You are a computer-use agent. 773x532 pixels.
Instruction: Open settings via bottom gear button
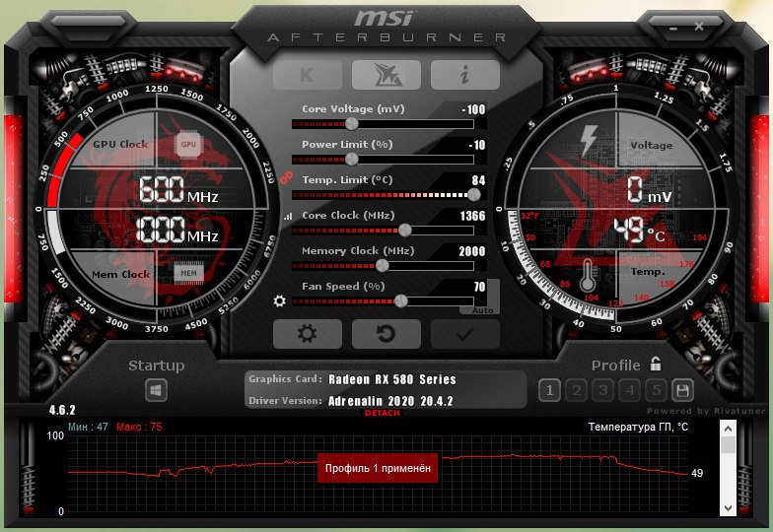pos(308,334)
